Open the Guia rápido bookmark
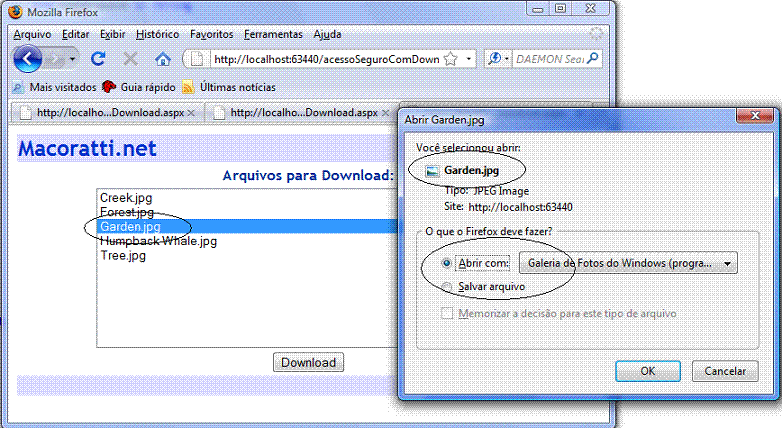The image size is (782, 428). pyautogui.click(x=139, y=87)
